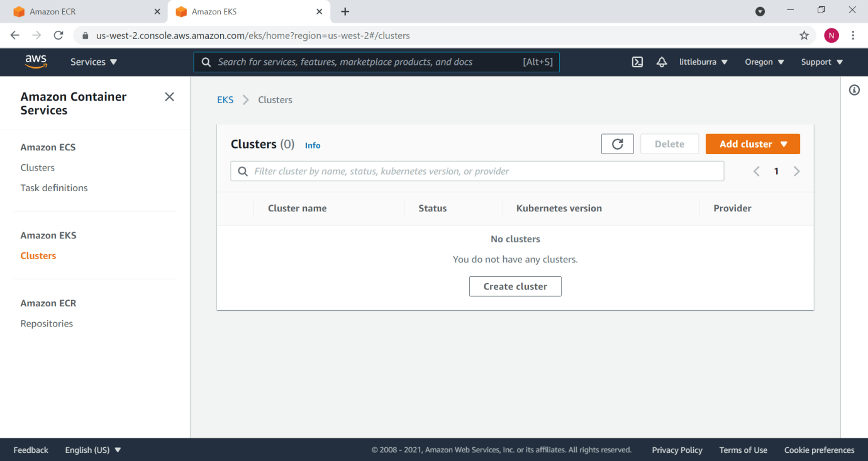Screen dimensions: 868x461
Task: Open Chrome three-dot menu
Action: tap(853, 35)
